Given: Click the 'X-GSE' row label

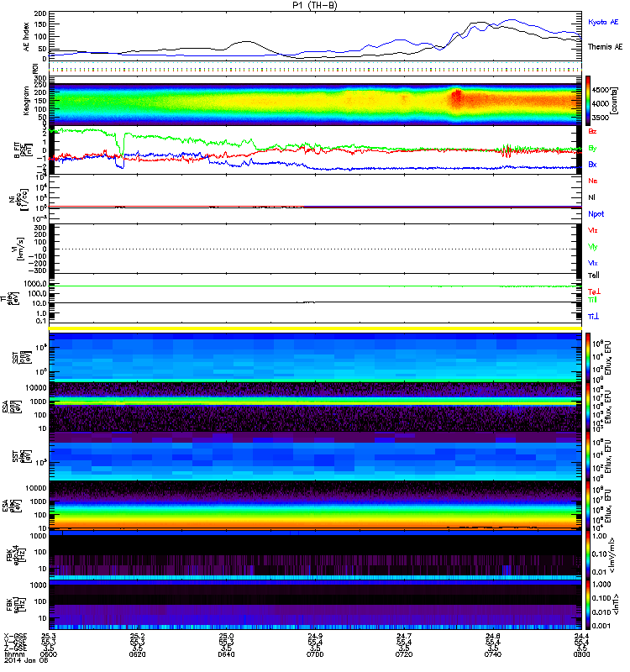Looking at the screenshot, I should tap(15, 636).
